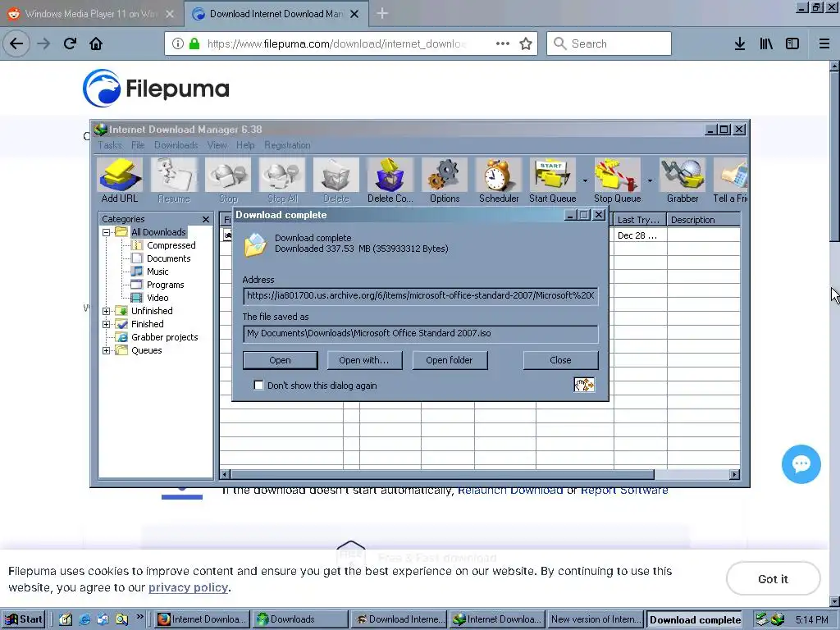Open page actions three-dots menu
The image size is (840, 630).
[x=503, y=43]
